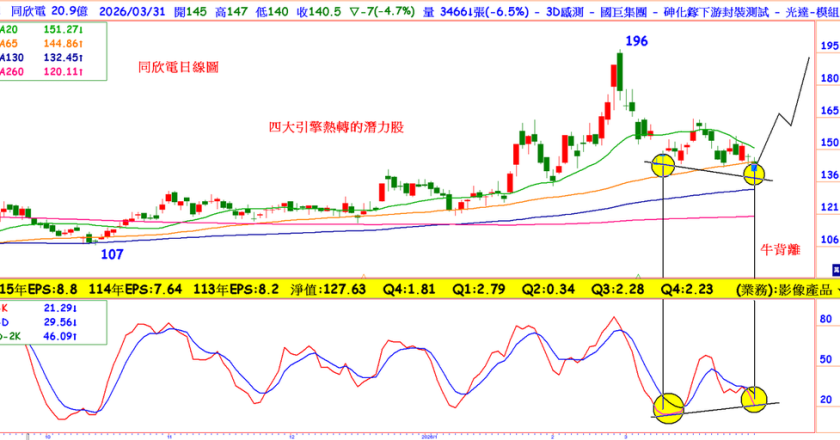Click the tallest green candlestick under 196
840x440 pixels.
click(x=620, y=71)
